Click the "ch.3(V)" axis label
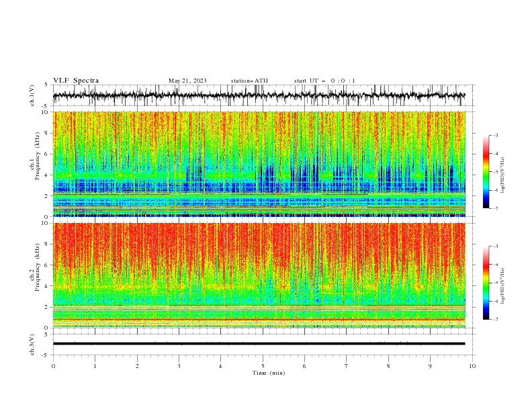The height and width of the screenshot is (411, 532). [x=32, y=345]
